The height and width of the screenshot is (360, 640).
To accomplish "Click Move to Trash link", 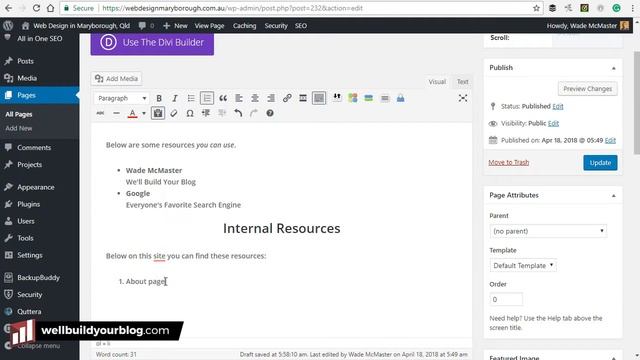I will [x=509, y=162].
